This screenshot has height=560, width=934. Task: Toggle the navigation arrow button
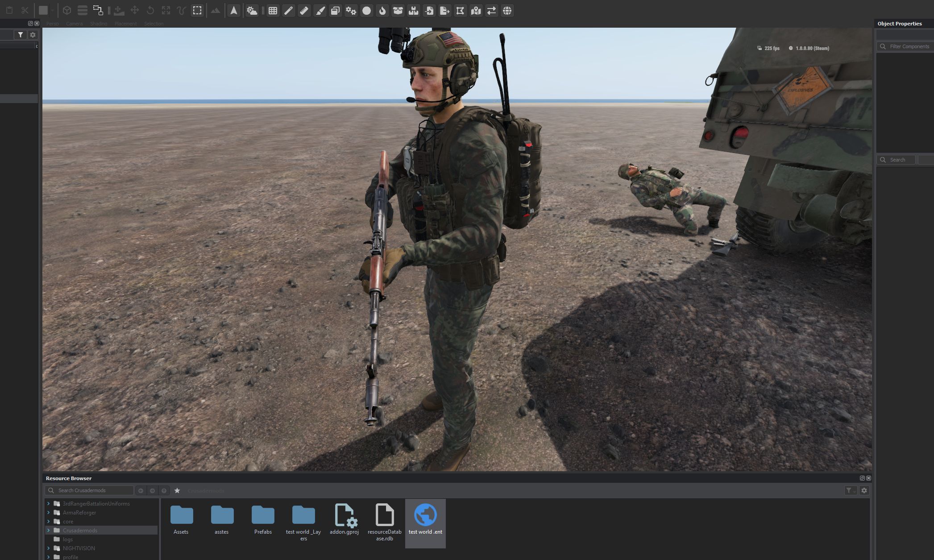[233, 11]
